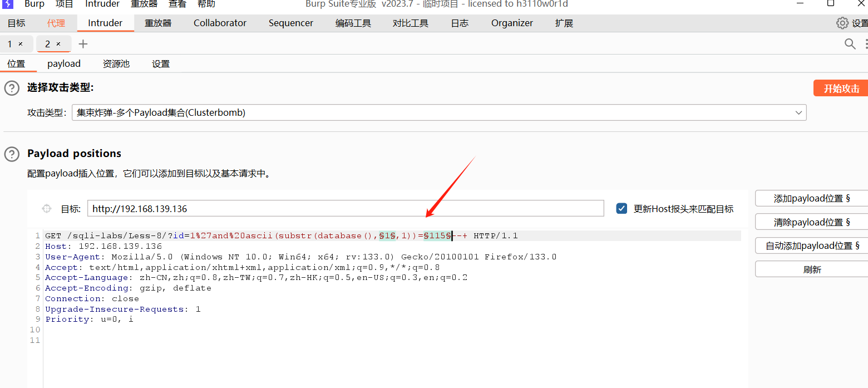Close Intruder tab 1 with its x

pos(21,44)
